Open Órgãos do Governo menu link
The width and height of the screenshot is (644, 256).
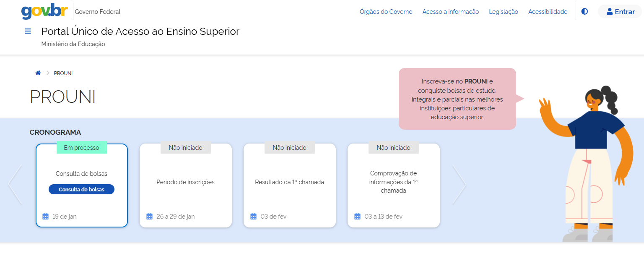coord(386,12)
